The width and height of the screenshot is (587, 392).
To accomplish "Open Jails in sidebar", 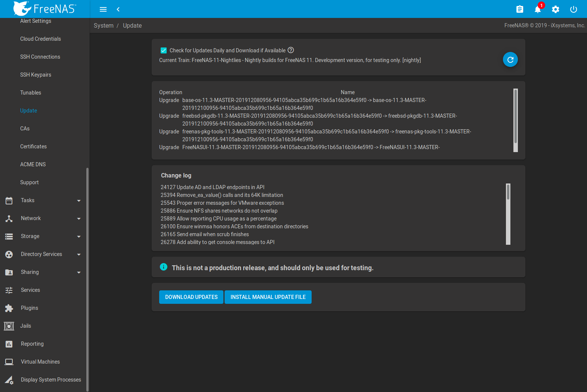I will (x=25, y=326).
